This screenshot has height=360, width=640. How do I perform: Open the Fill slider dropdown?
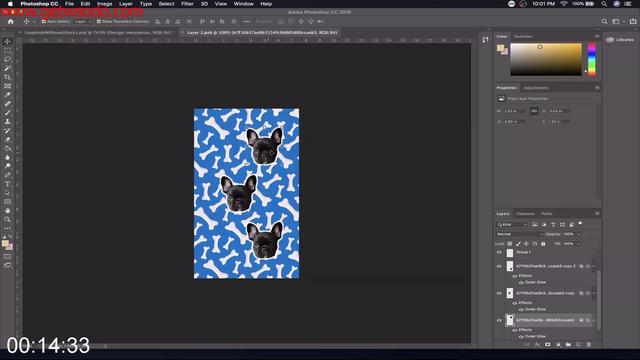[x=578, y=244]
